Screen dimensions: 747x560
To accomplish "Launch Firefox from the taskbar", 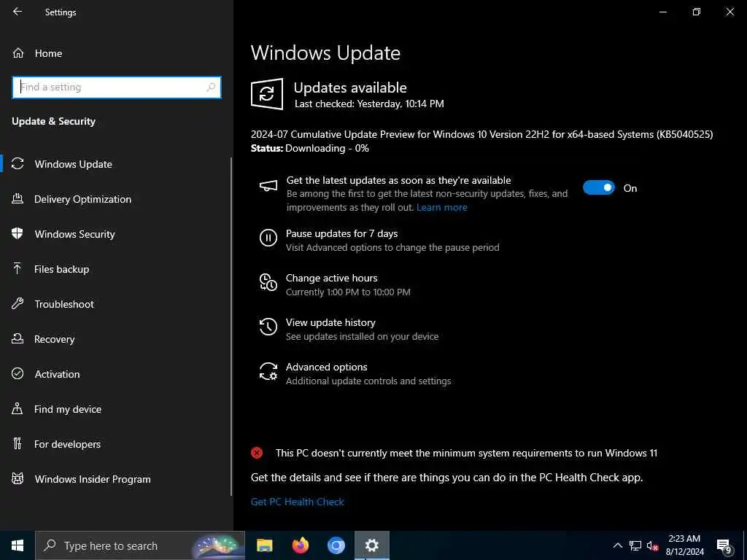I will point(300,545).
